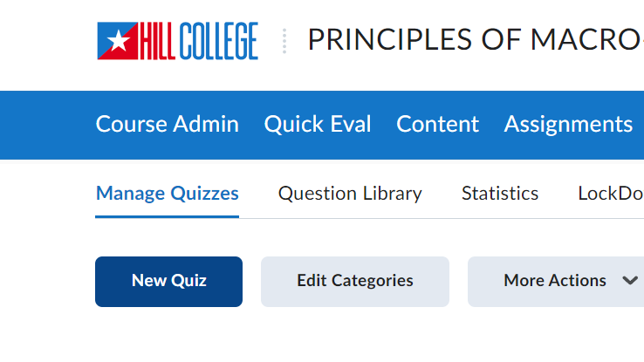Create a quiz with the New Quiz button

coord(168,282)
